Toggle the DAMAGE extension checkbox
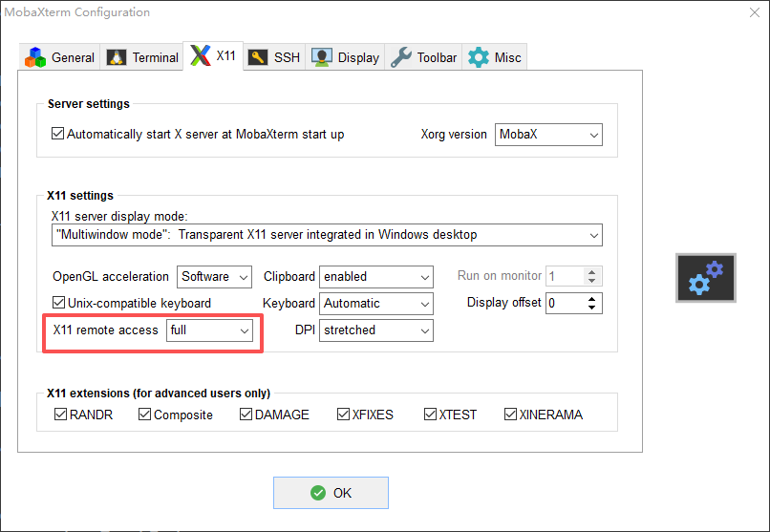 pyautogui.click(x=246, y=415)
